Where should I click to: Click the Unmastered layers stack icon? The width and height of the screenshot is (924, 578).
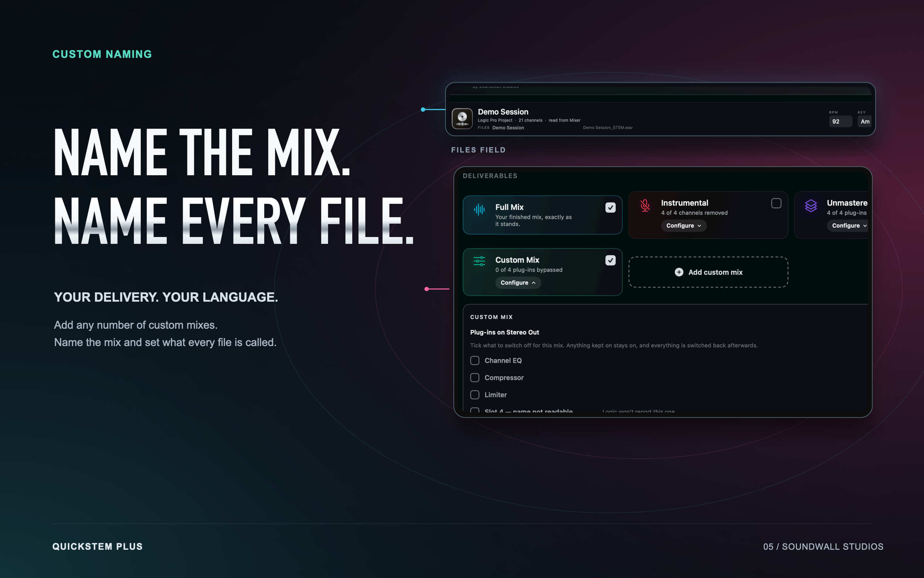click(811, 206)
